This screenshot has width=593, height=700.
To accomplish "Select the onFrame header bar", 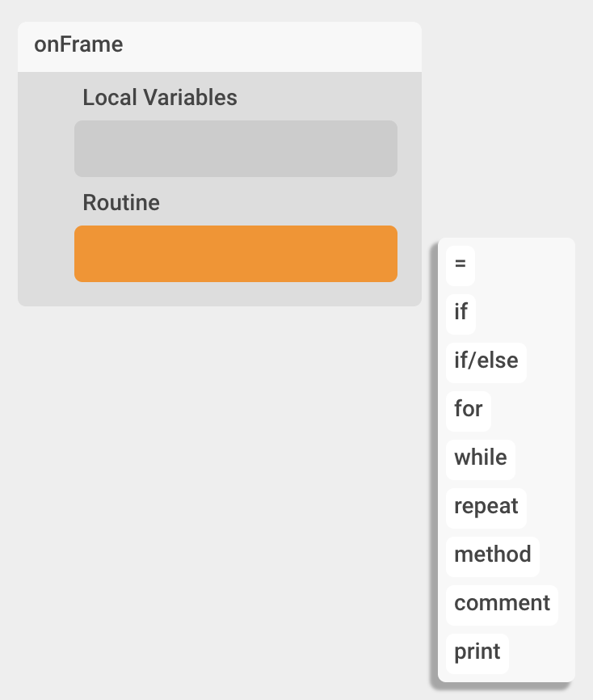I will point(220,47).
